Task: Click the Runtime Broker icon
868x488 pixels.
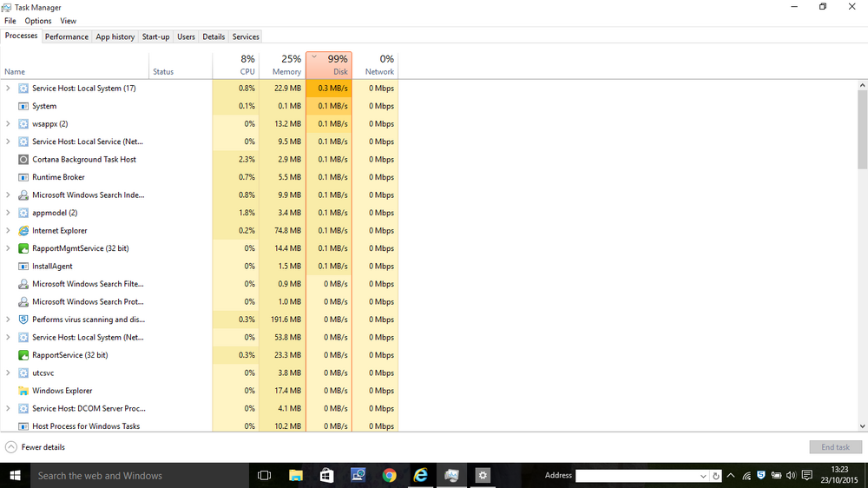Action: click(x=23, y=177)
